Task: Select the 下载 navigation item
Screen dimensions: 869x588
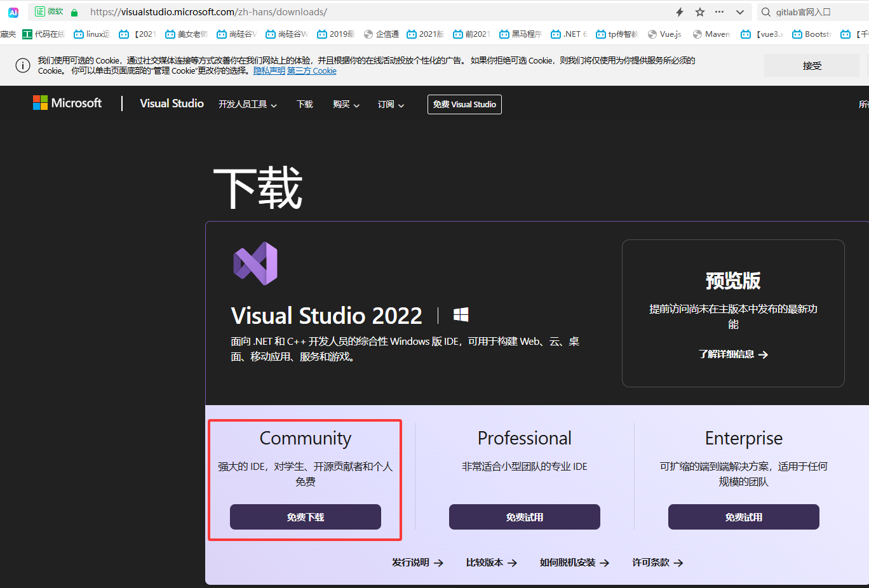Action: [305, 104]
